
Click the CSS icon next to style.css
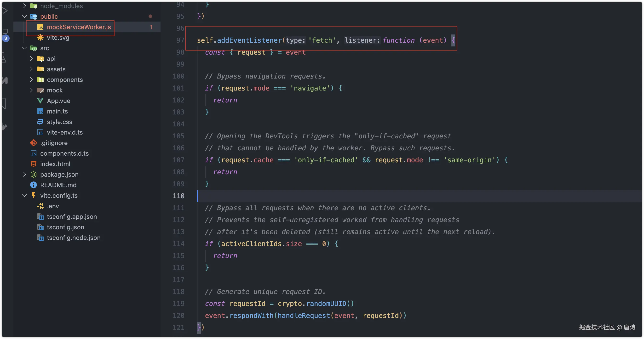pos(40,122)
